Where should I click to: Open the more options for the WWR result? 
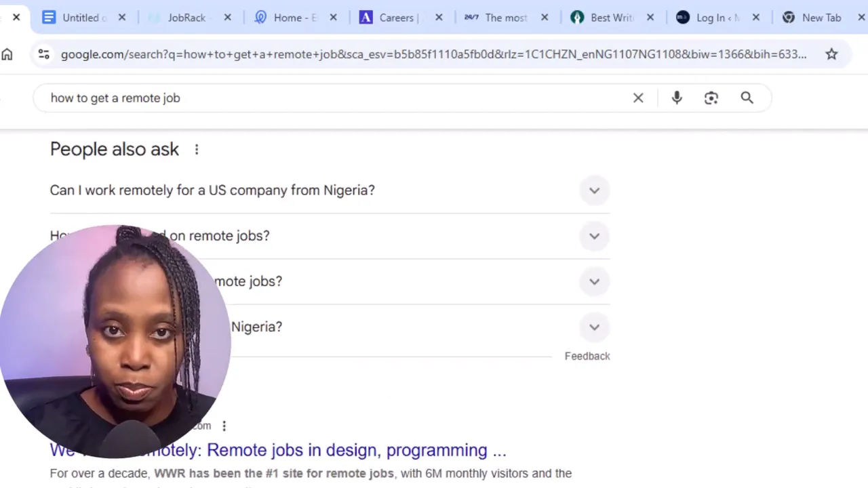click(x=224, y=426)
